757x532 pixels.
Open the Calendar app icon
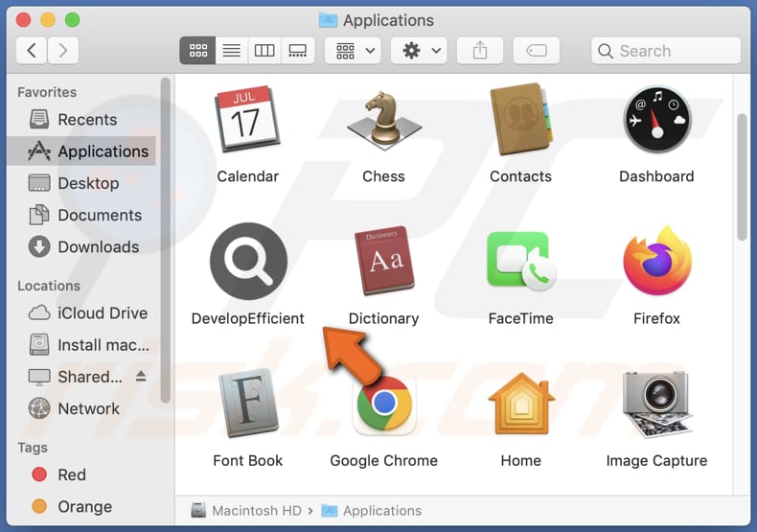coord(247,119)
